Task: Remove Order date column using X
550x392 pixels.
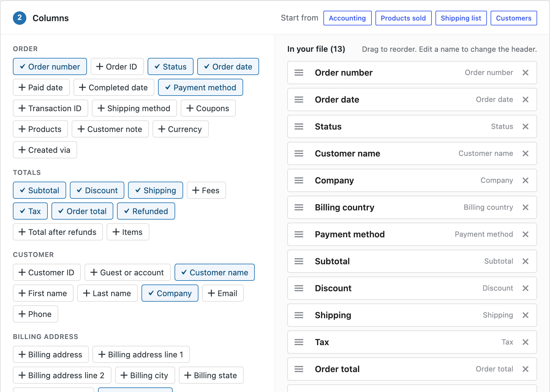Action: click(x=526, y=100)
